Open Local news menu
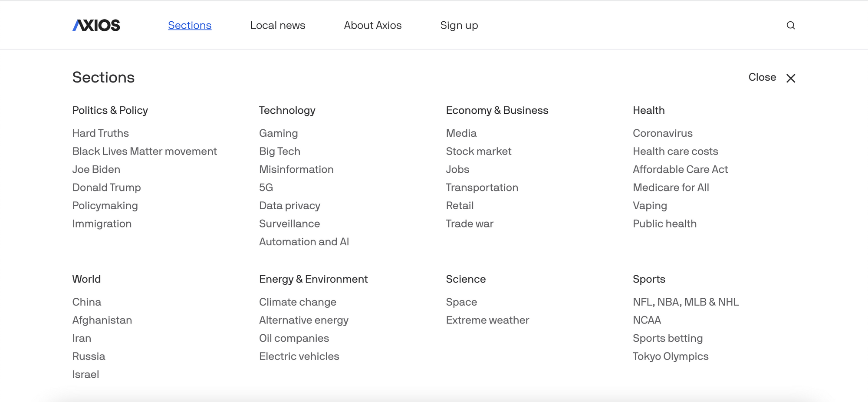The image size is (868, 402). (278, 25)
